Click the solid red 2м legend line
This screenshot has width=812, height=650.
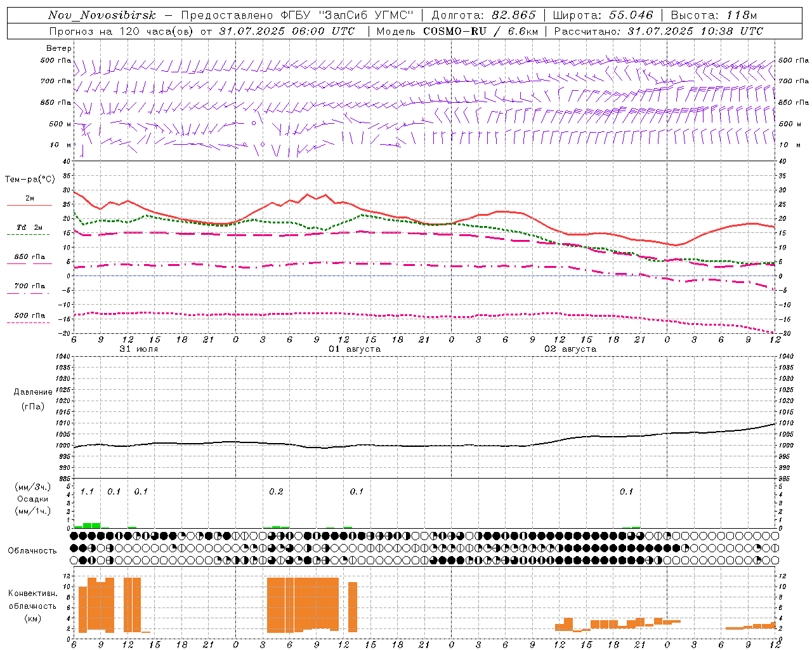[29, 205]
